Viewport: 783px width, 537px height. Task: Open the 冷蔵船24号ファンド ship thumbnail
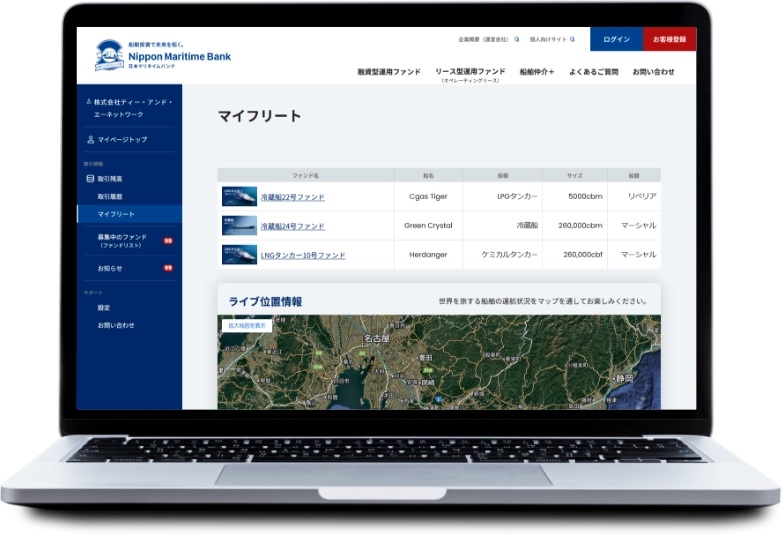coord(239,226)
